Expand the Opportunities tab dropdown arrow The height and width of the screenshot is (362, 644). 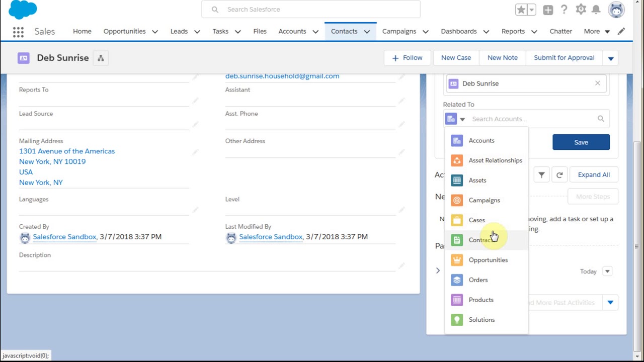point(155,31)
